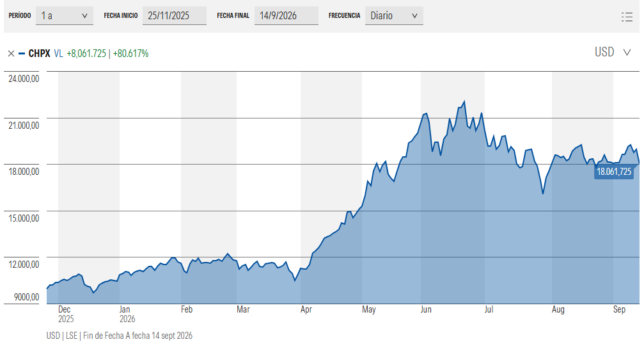
Task: Expand the Período 1 a dropdown
Action: click(x=65, y=15)
